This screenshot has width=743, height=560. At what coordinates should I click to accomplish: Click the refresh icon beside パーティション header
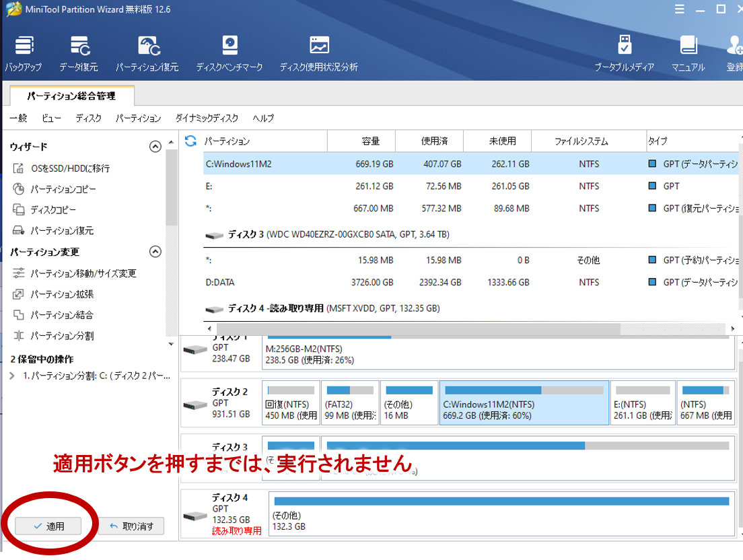click(x=190, y=141)
